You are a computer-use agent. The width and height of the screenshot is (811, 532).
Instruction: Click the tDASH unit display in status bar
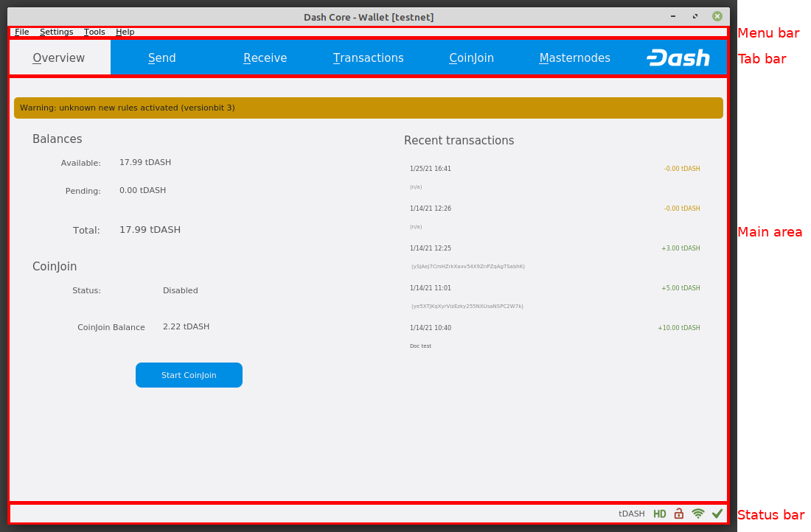[632, 514]
